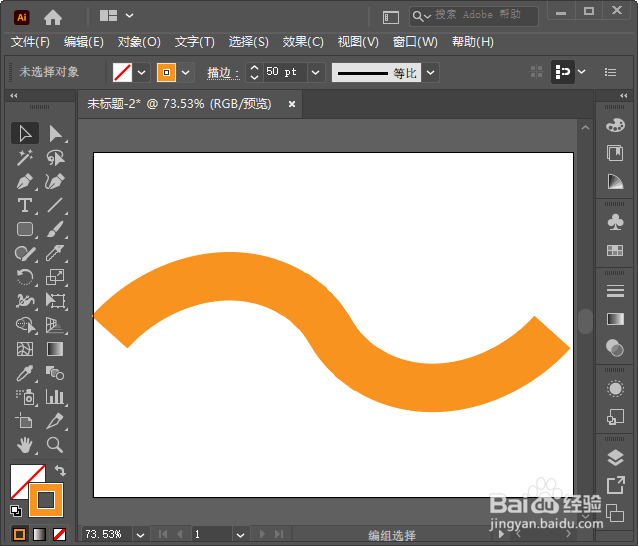638x546 pixels.
Task: Open zoom level dropdown at bottom
Action: [140, 535]
